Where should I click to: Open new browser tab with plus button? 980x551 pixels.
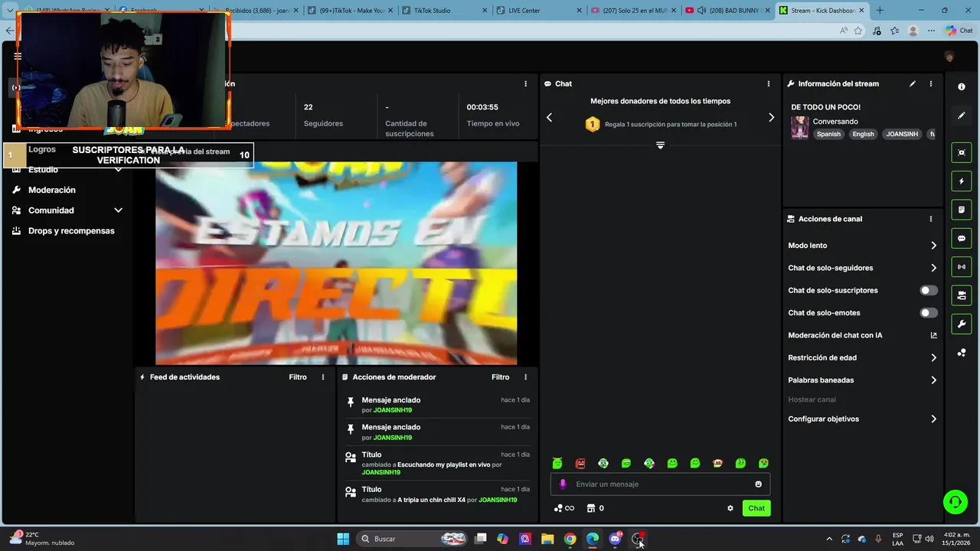point(880,11)
